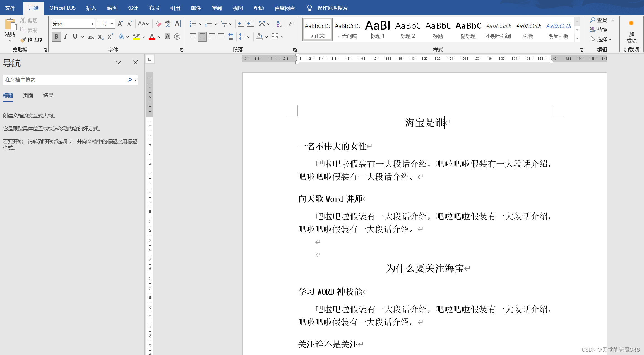
Task: Switch to the 审阅 tab
Action: 217,8
